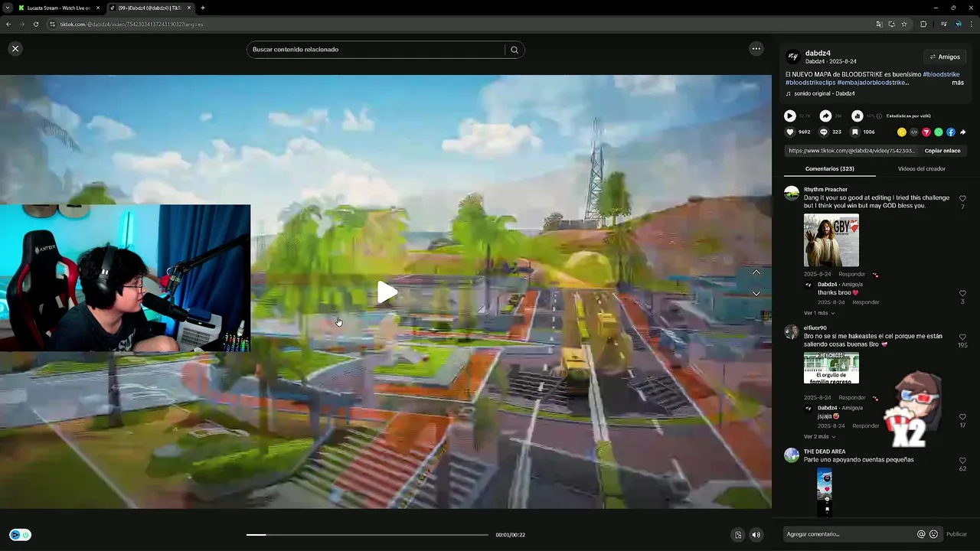Open the three-dot more options menu
980x551 pixels.
[756, 49]
